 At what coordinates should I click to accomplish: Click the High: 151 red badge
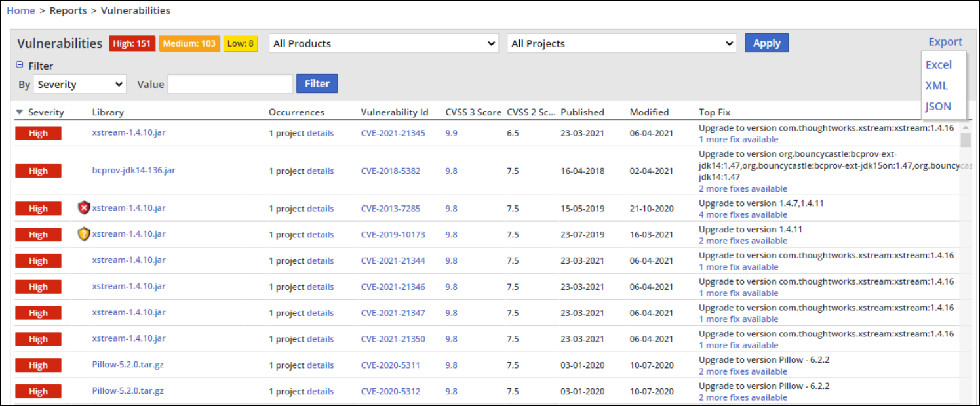pyautogui.click(x=132, y=44)
